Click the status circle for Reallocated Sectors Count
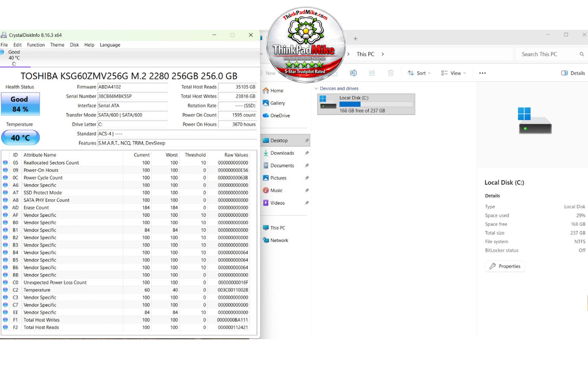The image size is (588, 369). click(5, 163)
